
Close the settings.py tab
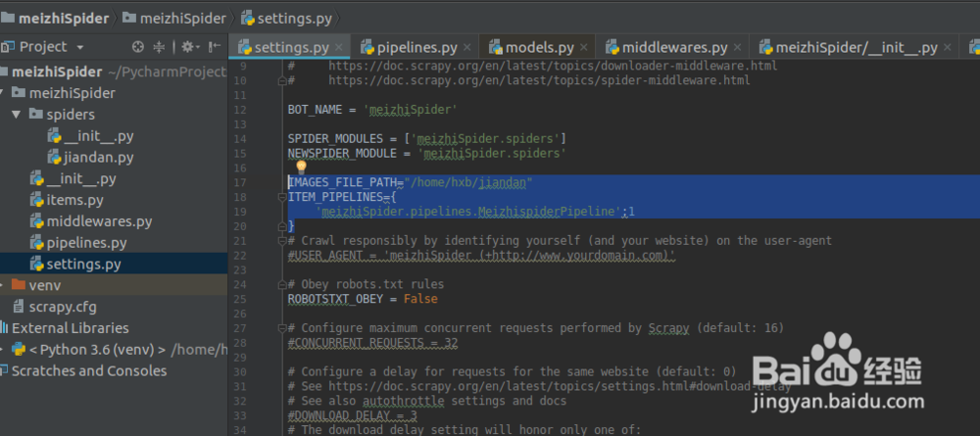[x=339, y=47]
